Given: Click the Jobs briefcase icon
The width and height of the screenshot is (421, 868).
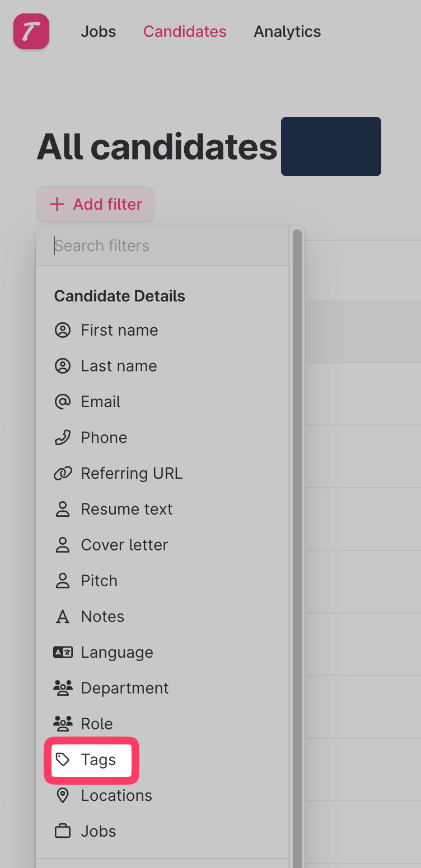Looking at the screenshot, I should coord(63,831).
